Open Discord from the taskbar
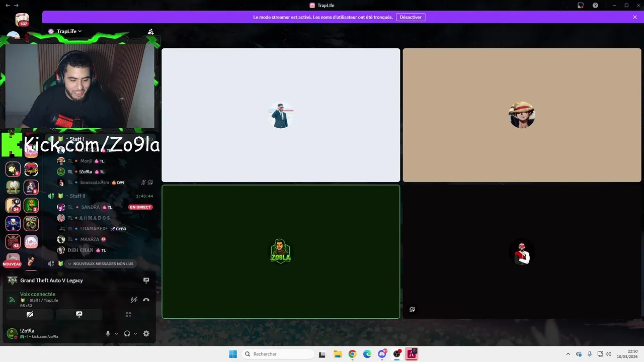 (382, 354)
